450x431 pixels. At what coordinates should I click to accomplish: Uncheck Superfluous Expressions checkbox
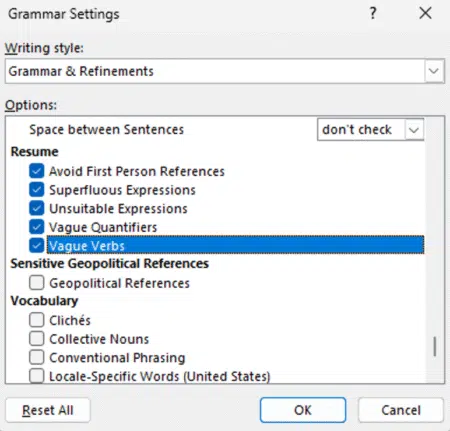pos(36,190)
